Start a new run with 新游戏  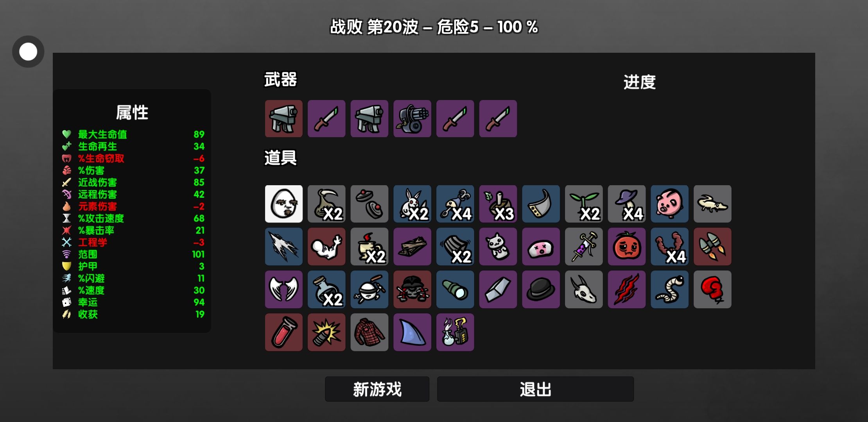pos(377,389)
